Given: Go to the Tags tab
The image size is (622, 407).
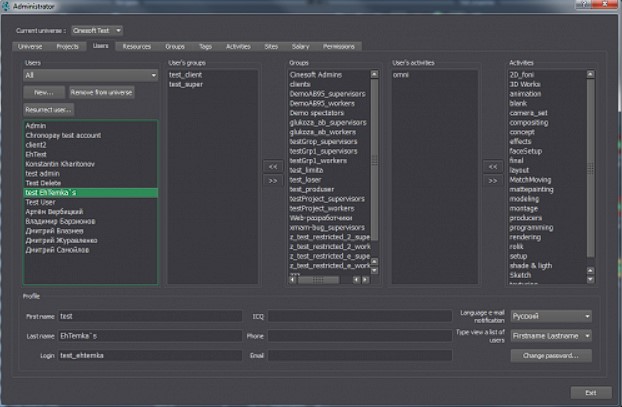Looking at the screenshot, I should (x=205, y=46).
